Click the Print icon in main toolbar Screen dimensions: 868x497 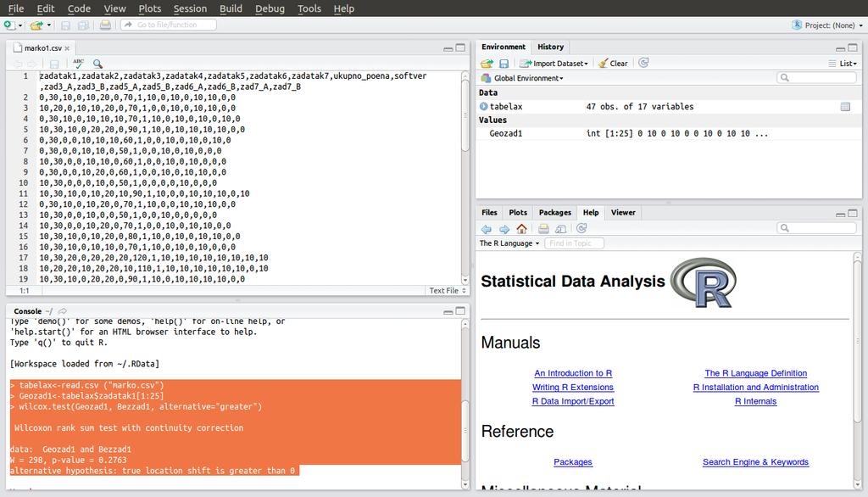(105, 25)
